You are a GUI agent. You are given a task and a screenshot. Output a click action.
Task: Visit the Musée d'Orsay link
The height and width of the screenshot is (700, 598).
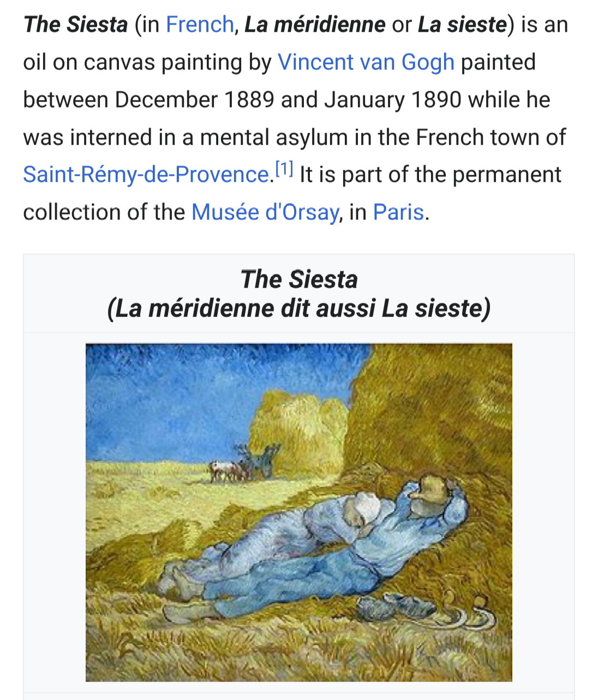(265, 212)
